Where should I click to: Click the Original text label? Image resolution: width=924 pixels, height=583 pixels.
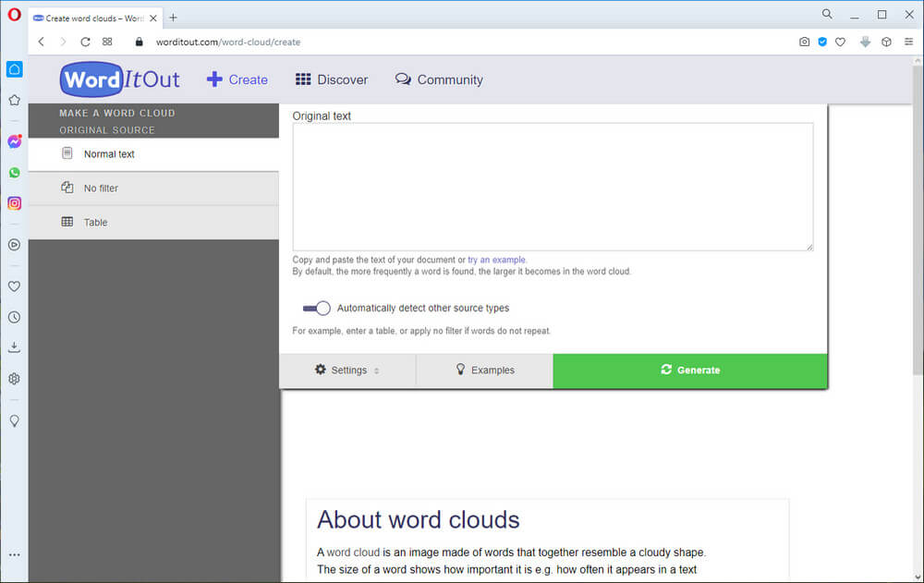(322, 116)
